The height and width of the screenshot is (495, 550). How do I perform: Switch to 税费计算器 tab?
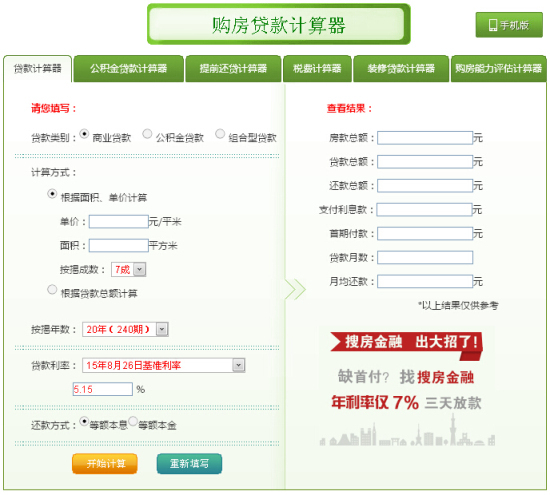click(317, 69)
